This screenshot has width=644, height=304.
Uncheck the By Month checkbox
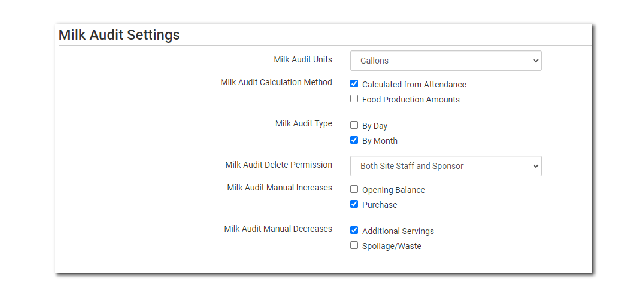(x=354, y=140)
